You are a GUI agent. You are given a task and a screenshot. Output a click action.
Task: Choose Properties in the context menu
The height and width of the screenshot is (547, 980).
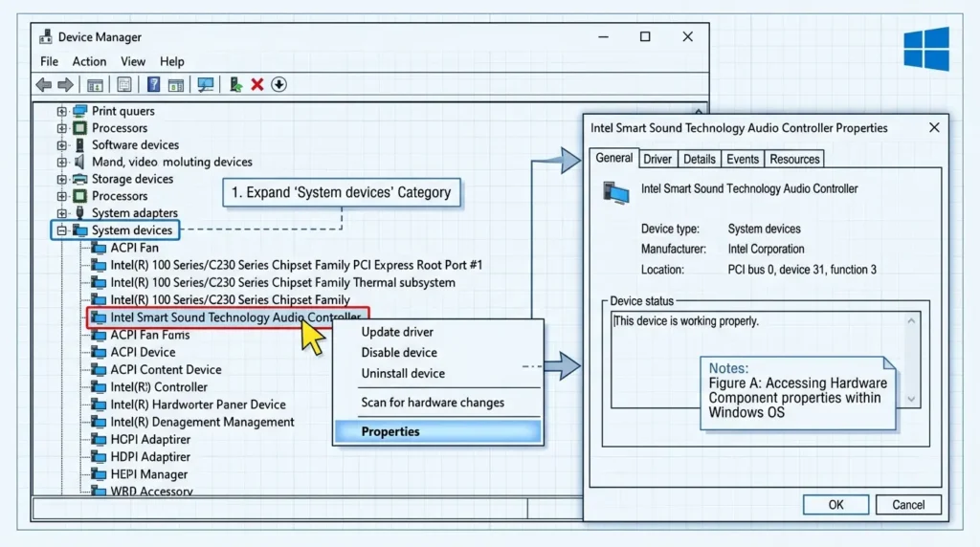tap(437, 431)
